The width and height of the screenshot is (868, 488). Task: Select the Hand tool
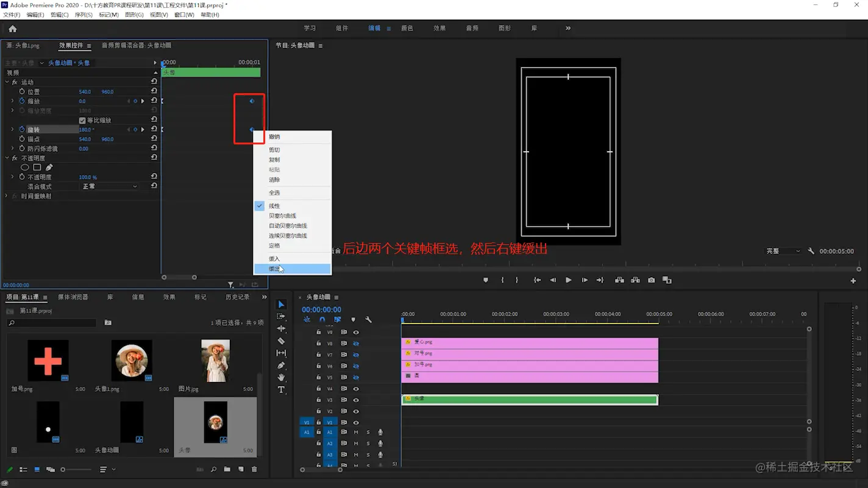[281, 377]
